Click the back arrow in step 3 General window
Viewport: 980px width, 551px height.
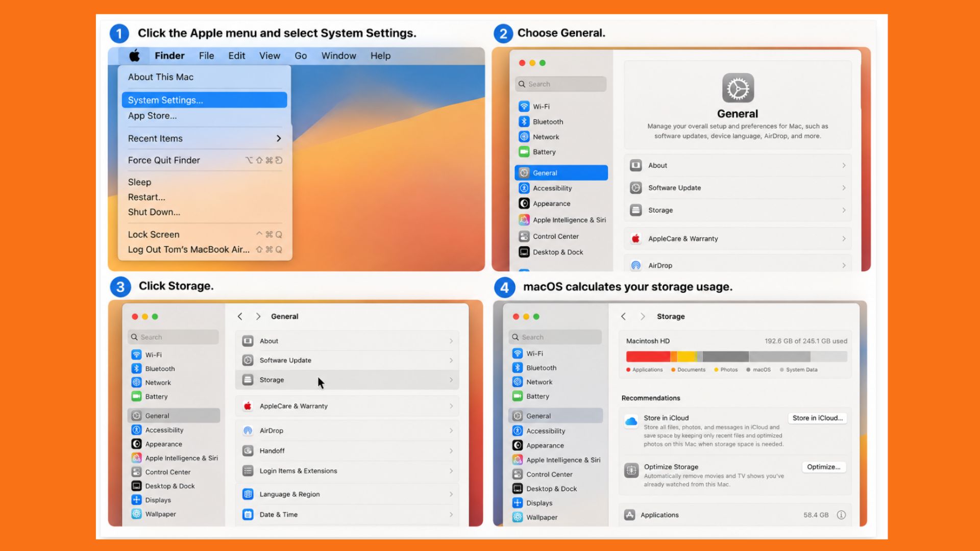point(240,316)
